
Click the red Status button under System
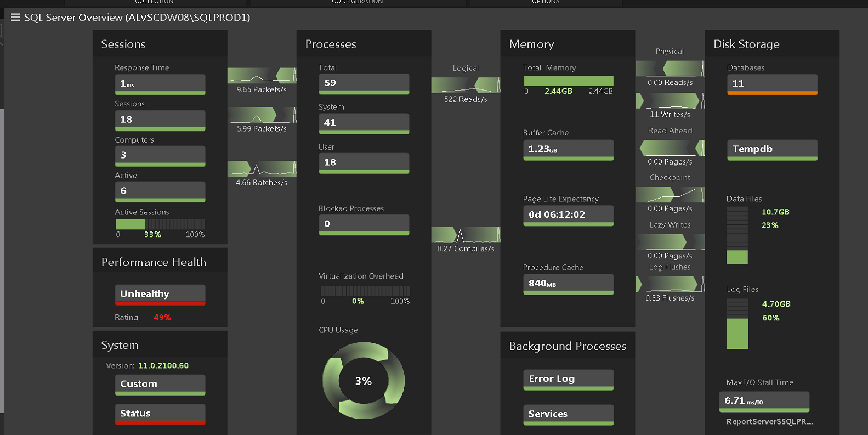tap(160, 414)
